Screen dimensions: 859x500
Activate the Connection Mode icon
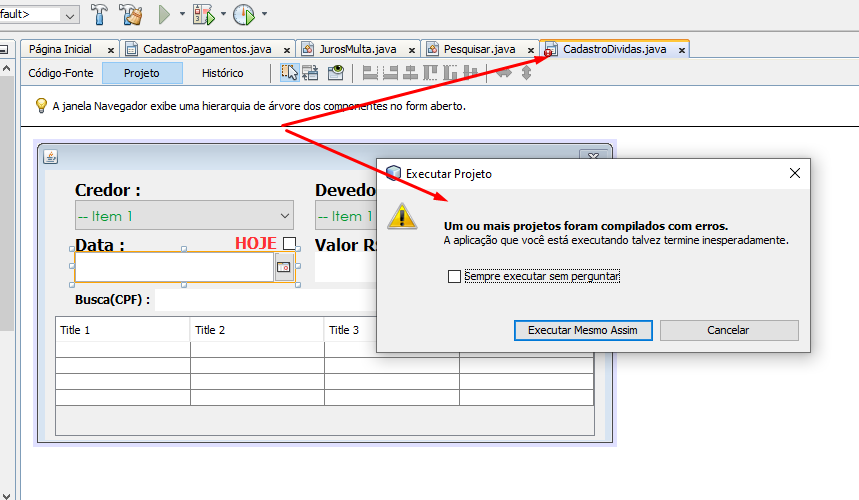click(x=311, y=72)
